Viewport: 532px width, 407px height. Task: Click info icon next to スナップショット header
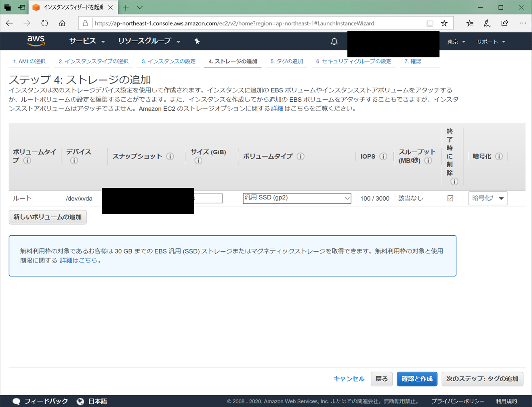(170, 156)
